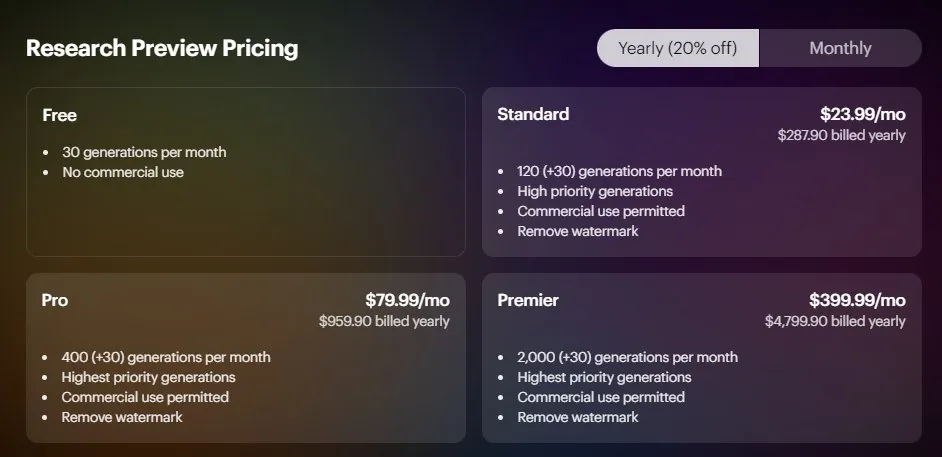Select the Standard plan card
The height and width of the screenshot is (457, 942).
click(702, 172)
